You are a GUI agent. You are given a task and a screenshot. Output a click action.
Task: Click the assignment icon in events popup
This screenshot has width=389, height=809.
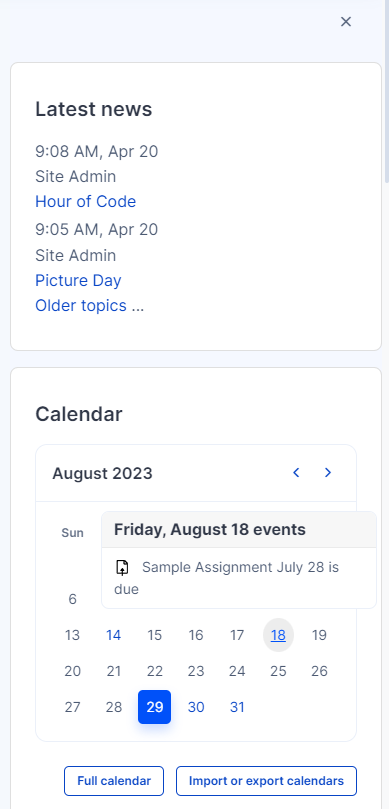tap(122, 568)
